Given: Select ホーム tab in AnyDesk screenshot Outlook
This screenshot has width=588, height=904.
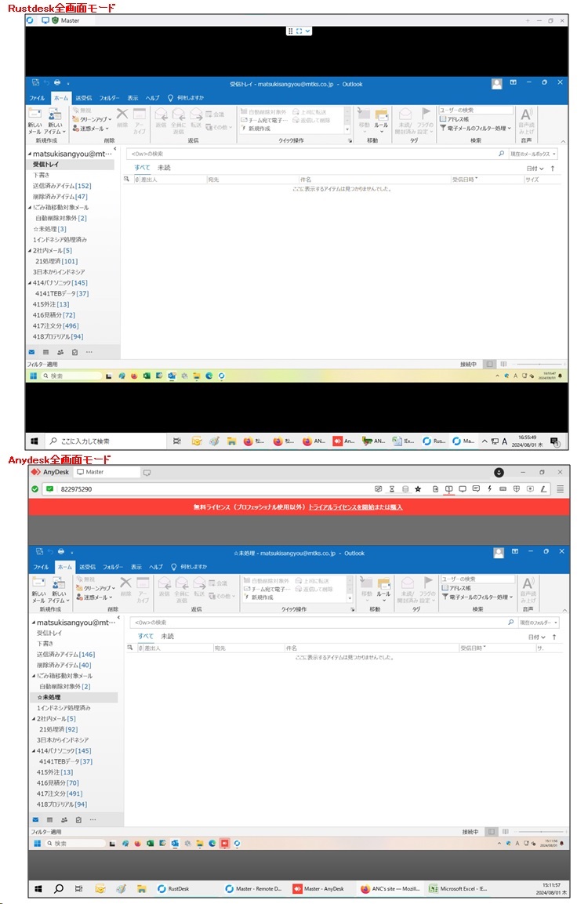Looking at the screenshot, I should pyautogui.click(x=64, y=567).
